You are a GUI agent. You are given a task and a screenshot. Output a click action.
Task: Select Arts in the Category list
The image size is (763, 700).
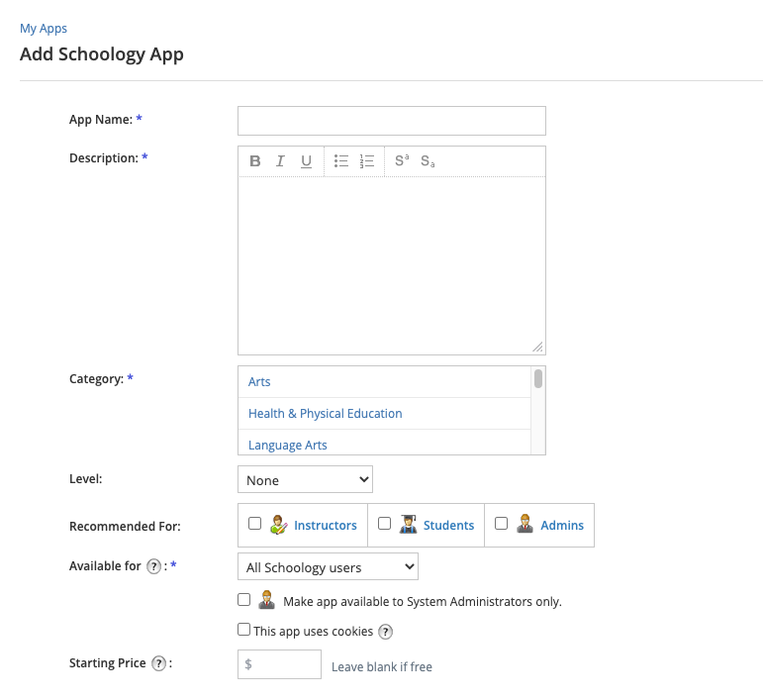click(384, 382)
